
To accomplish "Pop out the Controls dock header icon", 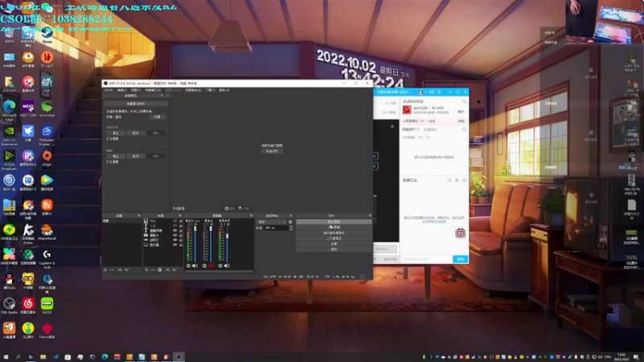I will (x=370, y=216).
